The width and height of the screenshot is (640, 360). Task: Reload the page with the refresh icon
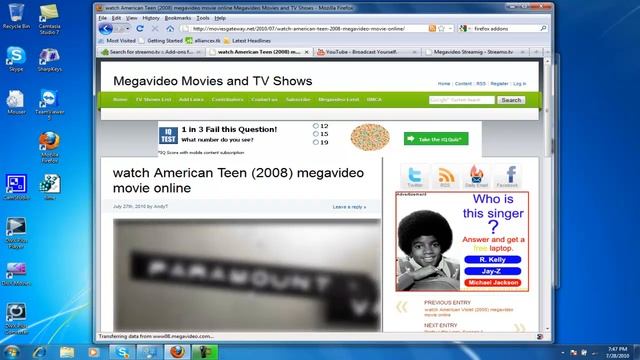pyautogui.click(x=140, y=29)
